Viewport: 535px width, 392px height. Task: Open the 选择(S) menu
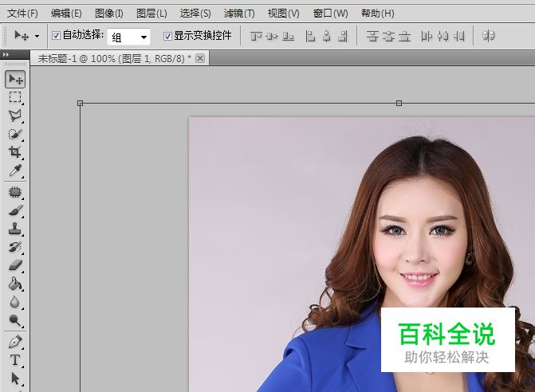tap(195, 14)
